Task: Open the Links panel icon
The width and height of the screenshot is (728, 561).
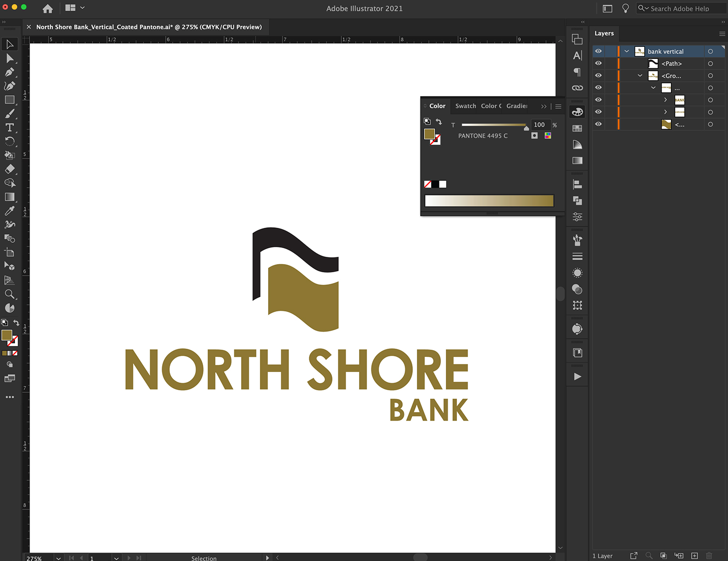Action: click(577, 88)
